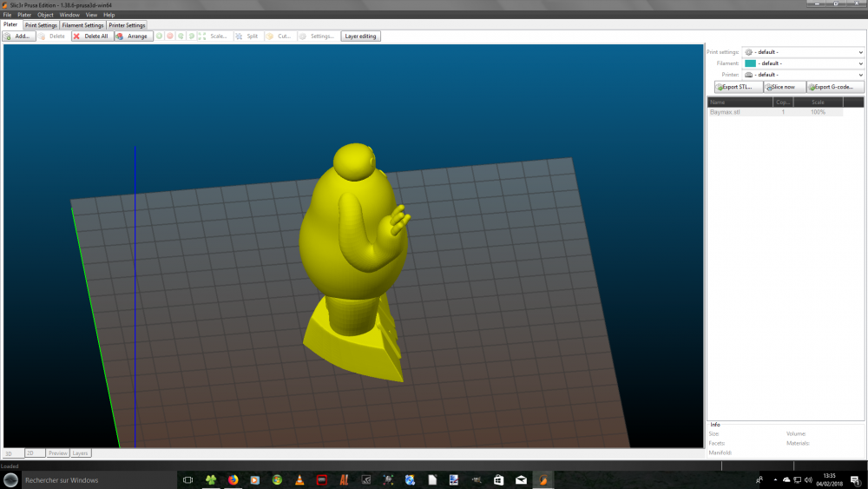868x489 pixels.
Task: Open the notification center icon
Action: pos(855,480)
